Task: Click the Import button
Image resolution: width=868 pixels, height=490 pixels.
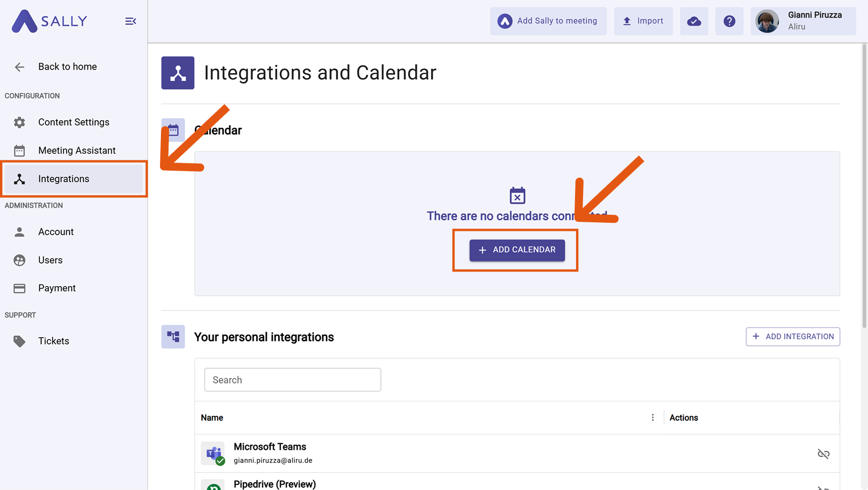Action: [x=643, y=21]
